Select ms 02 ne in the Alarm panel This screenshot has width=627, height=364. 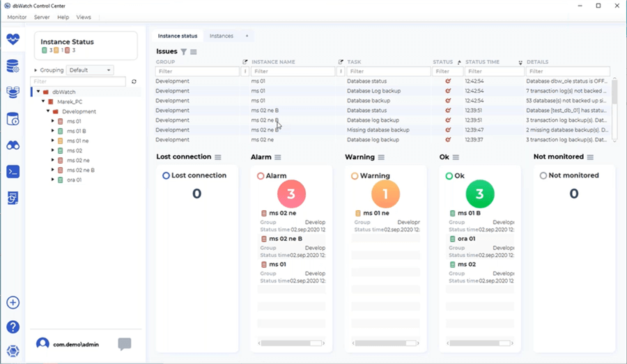(282, 214)
